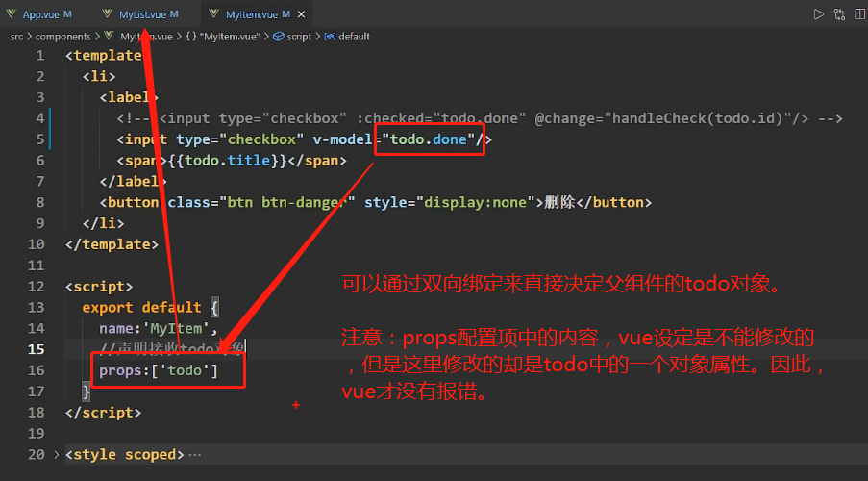Split the editor with layout icon
This screenshot has height=481, width=868.
click(860, 14)
